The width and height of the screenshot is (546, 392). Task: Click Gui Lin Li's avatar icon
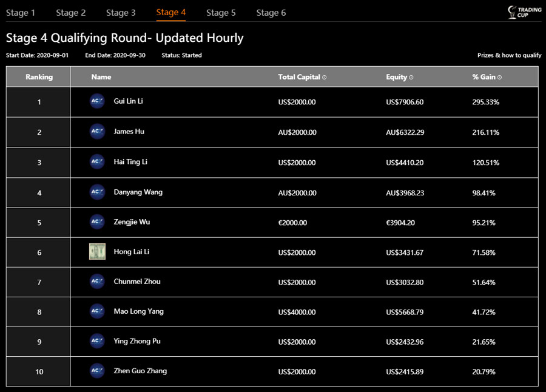[97, 101]
